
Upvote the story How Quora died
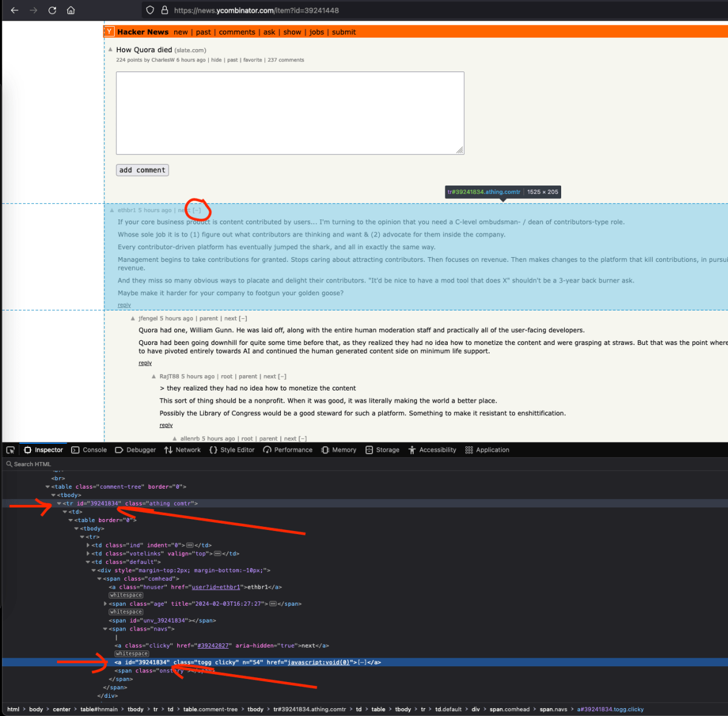coord(110,50)
